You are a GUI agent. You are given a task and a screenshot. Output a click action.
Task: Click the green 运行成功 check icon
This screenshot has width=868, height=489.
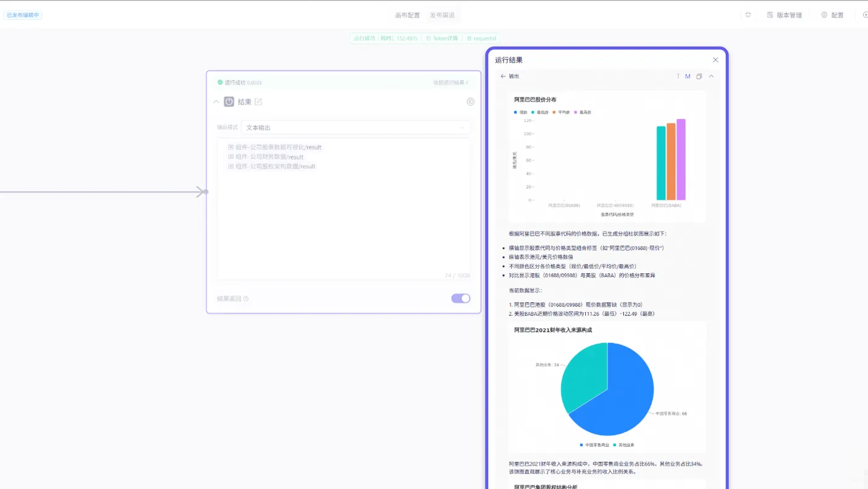tap(220, 83)
